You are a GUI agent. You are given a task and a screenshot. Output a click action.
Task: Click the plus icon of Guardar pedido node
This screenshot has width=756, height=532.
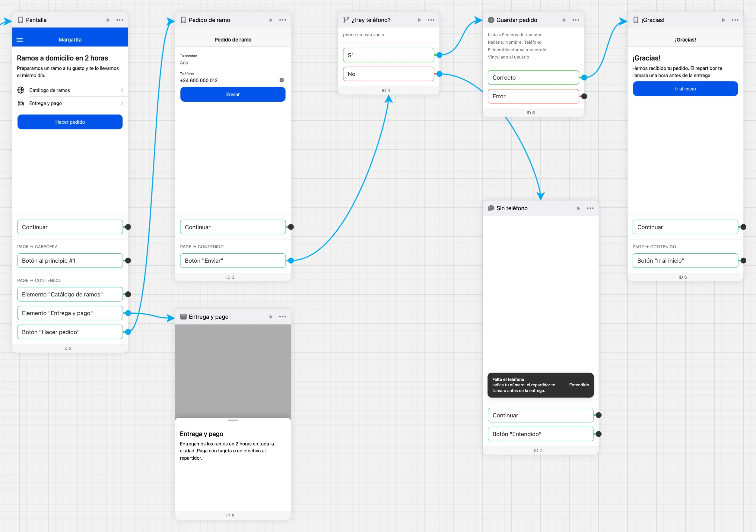491,20
